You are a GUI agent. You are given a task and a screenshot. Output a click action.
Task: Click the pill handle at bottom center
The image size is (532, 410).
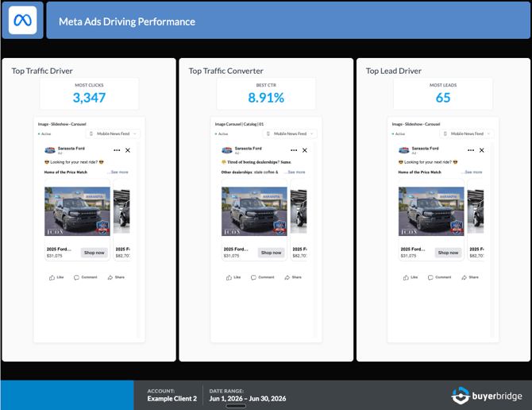236,406
